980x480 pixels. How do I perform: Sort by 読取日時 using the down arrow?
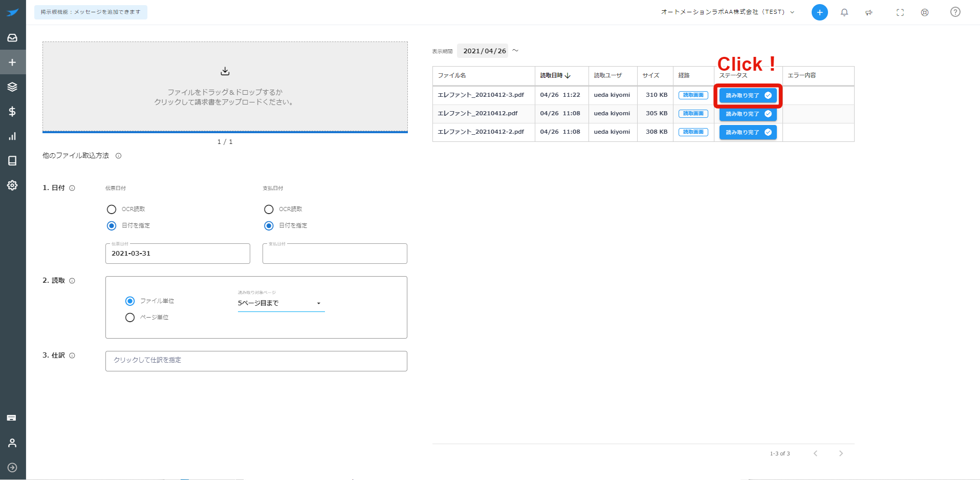pos(568,75)
